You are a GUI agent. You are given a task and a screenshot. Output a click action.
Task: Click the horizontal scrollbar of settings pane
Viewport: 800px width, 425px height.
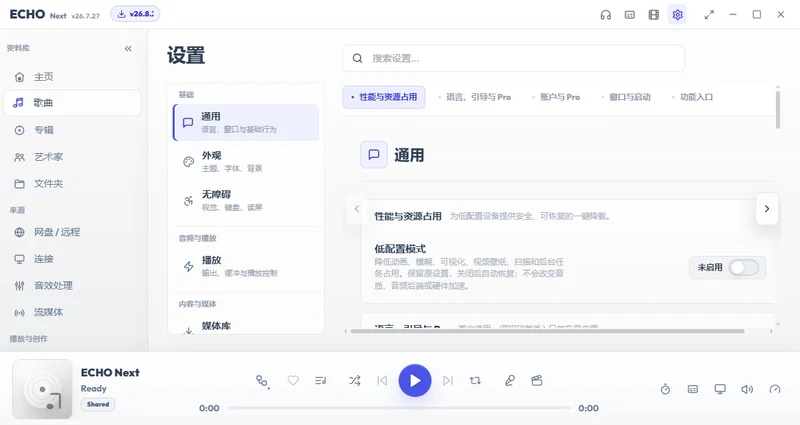(x=547, y=331)
